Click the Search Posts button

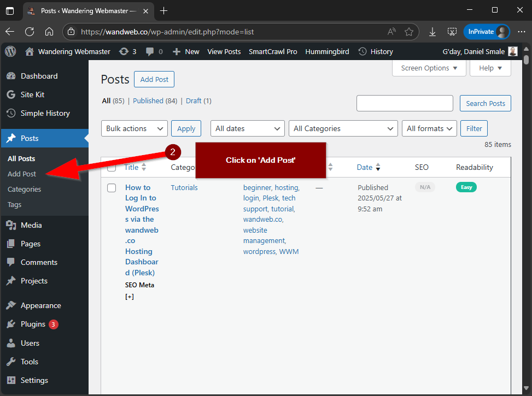(485, 103)
